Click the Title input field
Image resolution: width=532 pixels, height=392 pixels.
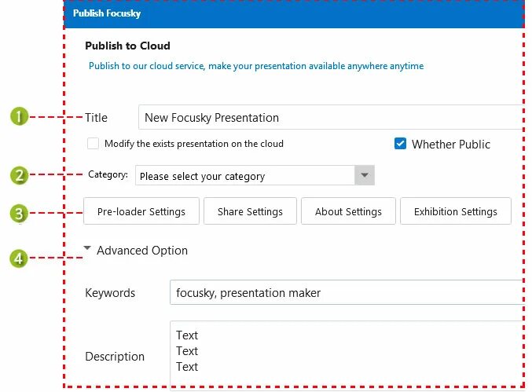(330, 117)
